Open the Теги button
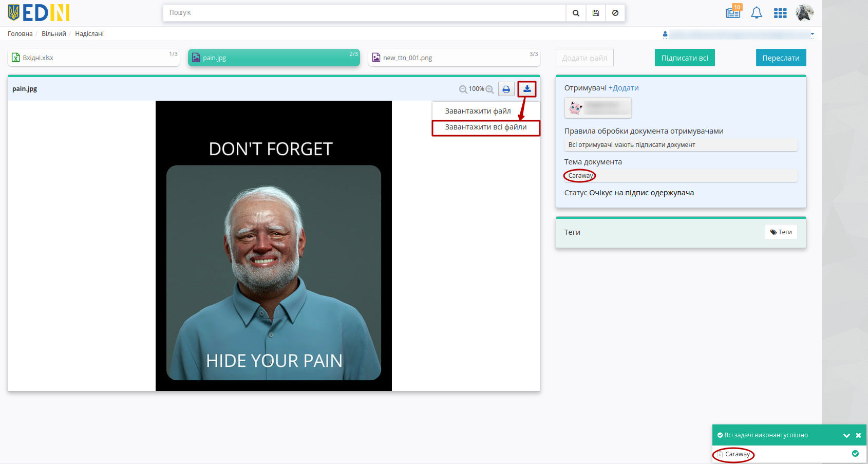The width and height of the screenshot is (868, 464). tap(781, 232)
